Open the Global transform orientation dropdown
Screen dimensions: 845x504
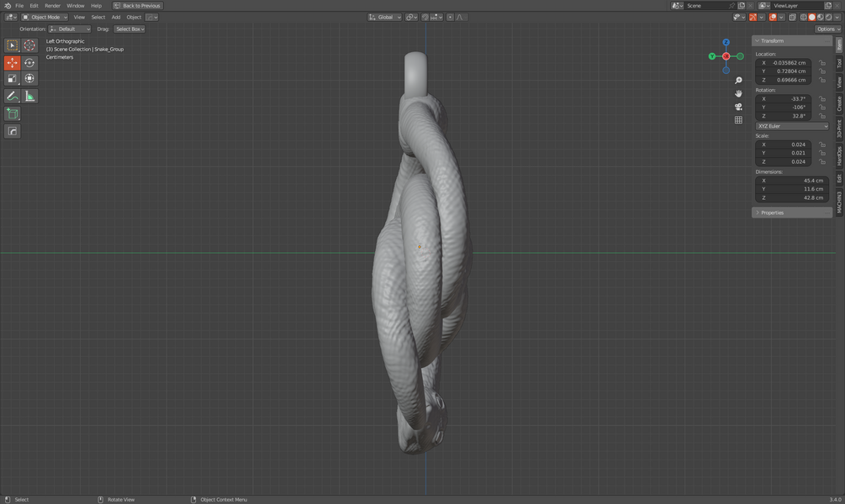click(385, 18)
